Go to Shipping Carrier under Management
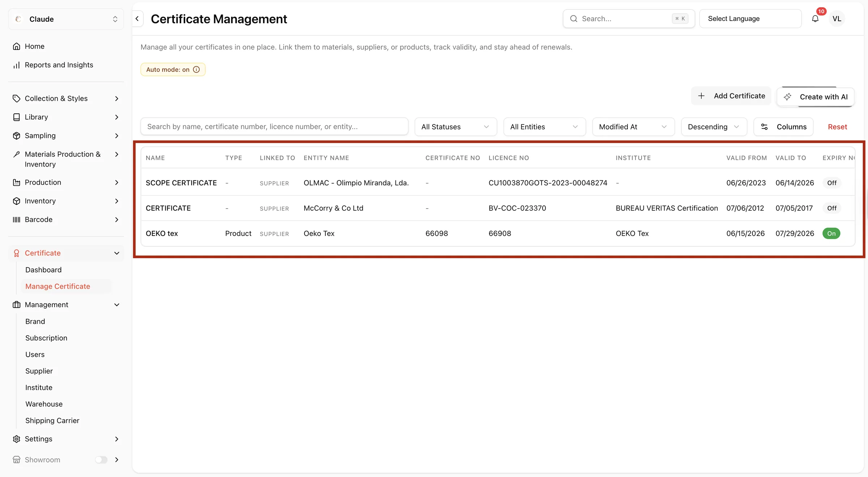 pyautogui.click(x=52, y=421)
